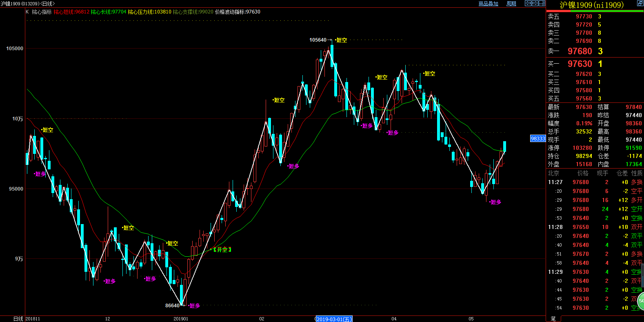
Task: Select the 11:28 trade row marked 双开
Action: pos(595,227)
